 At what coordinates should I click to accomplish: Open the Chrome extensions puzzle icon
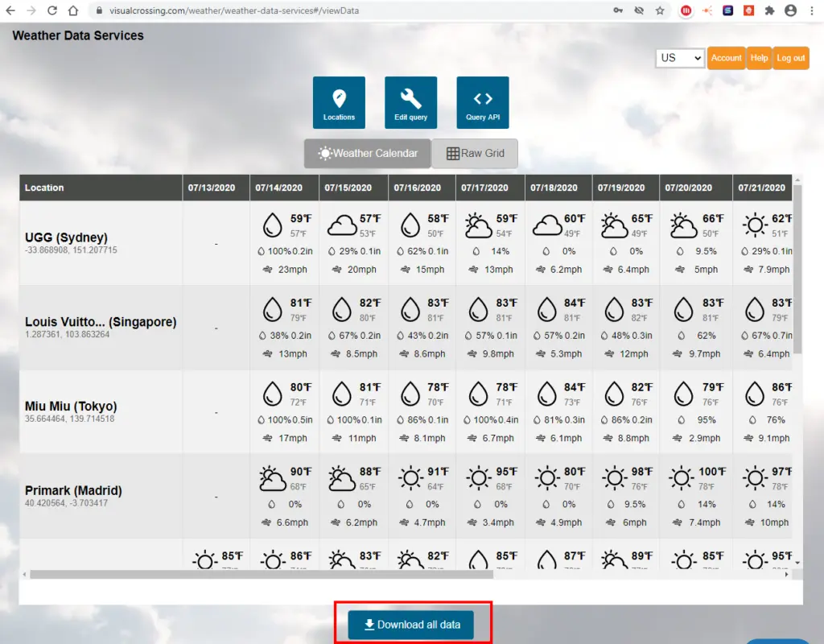tap(769, 11)
